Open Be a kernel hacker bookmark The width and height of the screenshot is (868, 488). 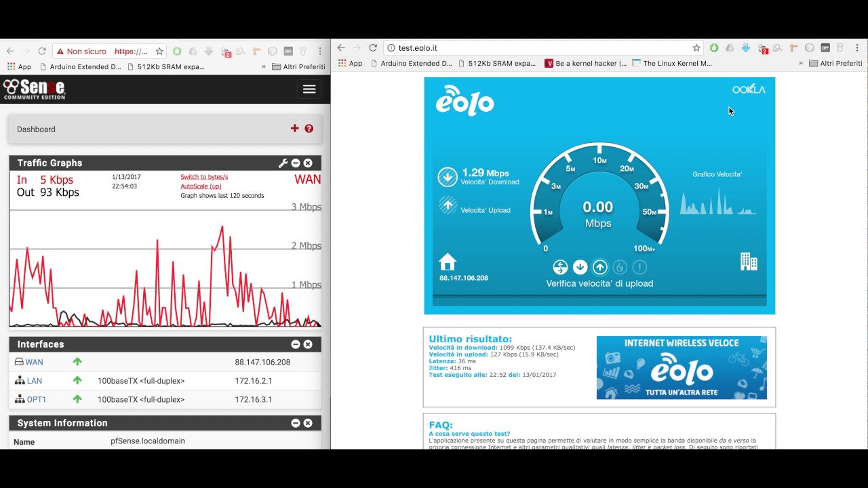pyautogui.click(x=586, y=64)
